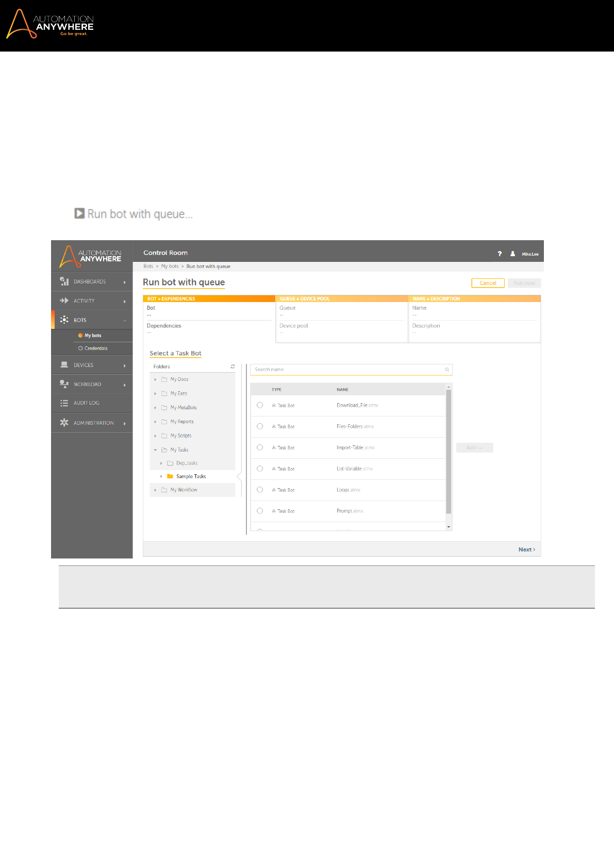Viewport: 614px width, 868px height.
Task: Click the Activity arrows icon
Action: click(x=64, y=301)
